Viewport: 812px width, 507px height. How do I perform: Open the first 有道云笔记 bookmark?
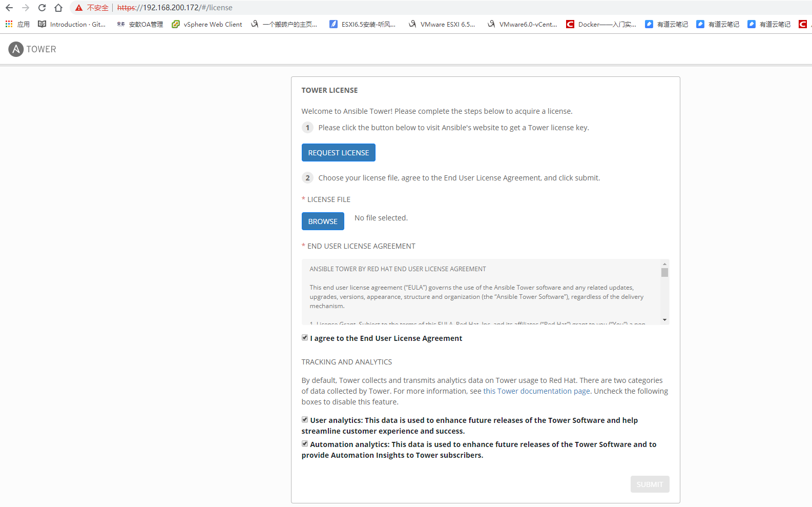[x=667, y=24]
